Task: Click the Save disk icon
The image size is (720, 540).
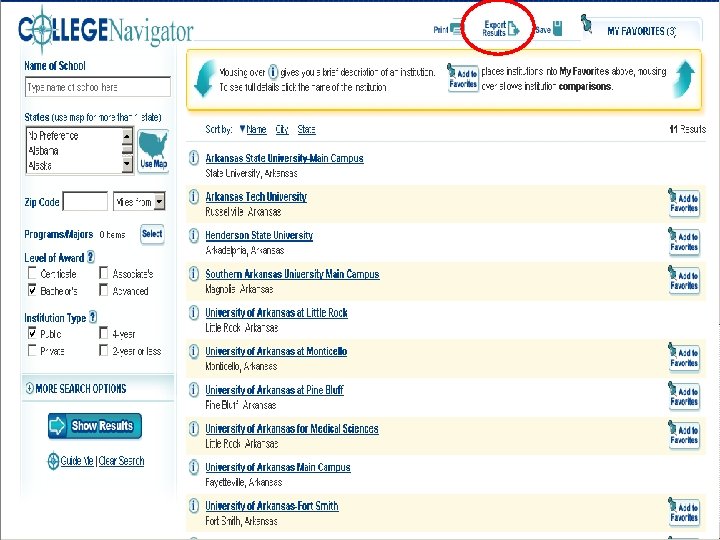Action: (557, 28)
